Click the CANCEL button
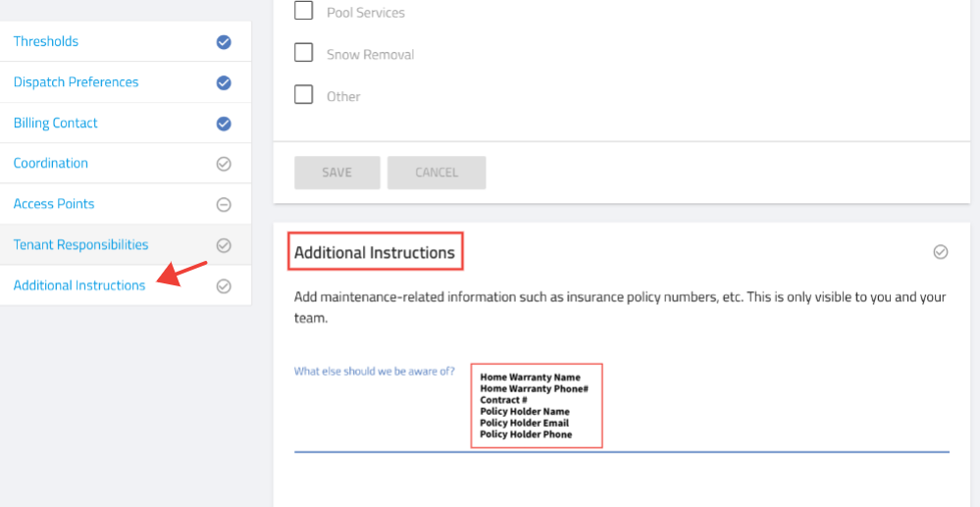This screenshot has width=980, height=507. point(437,173)
